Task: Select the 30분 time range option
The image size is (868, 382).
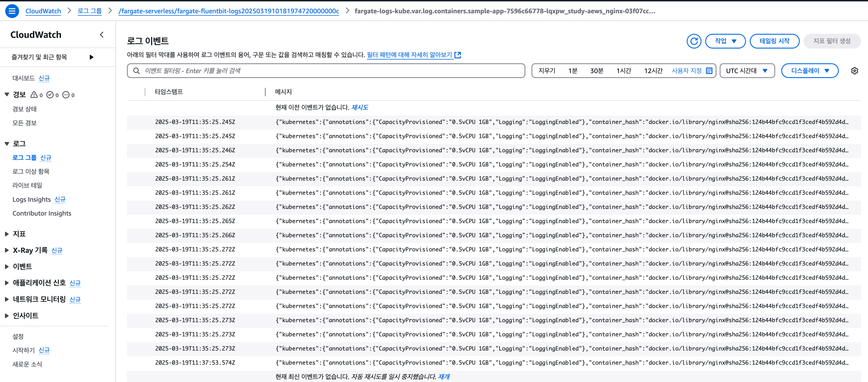Action: coord(596,71)
